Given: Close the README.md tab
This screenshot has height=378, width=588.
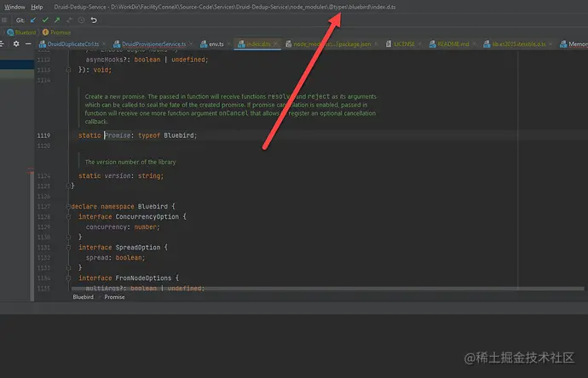Looking at the screenshot, I should (474, 43).
